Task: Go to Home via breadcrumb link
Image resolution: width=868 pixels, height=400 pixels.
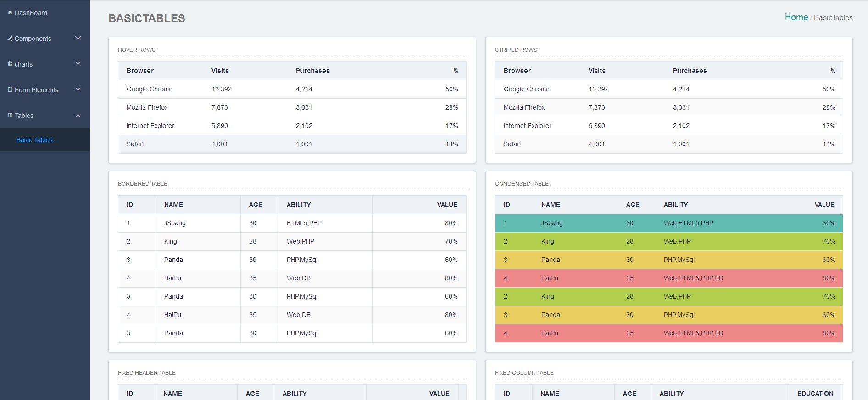Action: click(796, 17)
